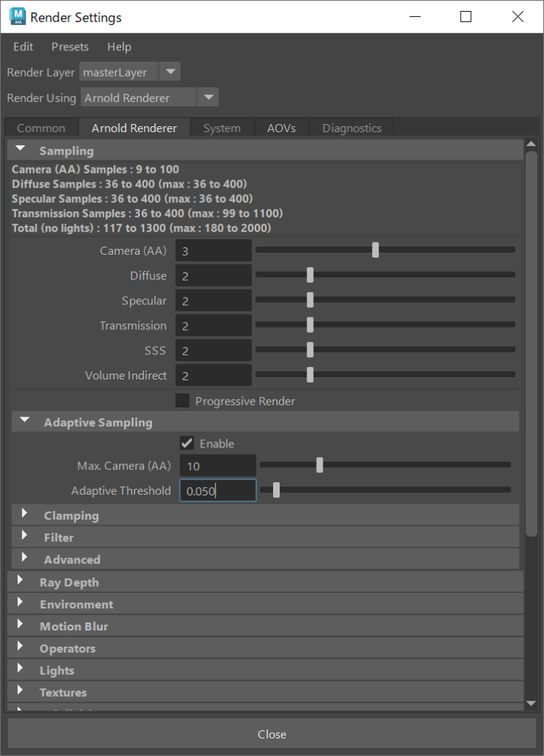Switch to the Common tab

[x=41, y=128]
